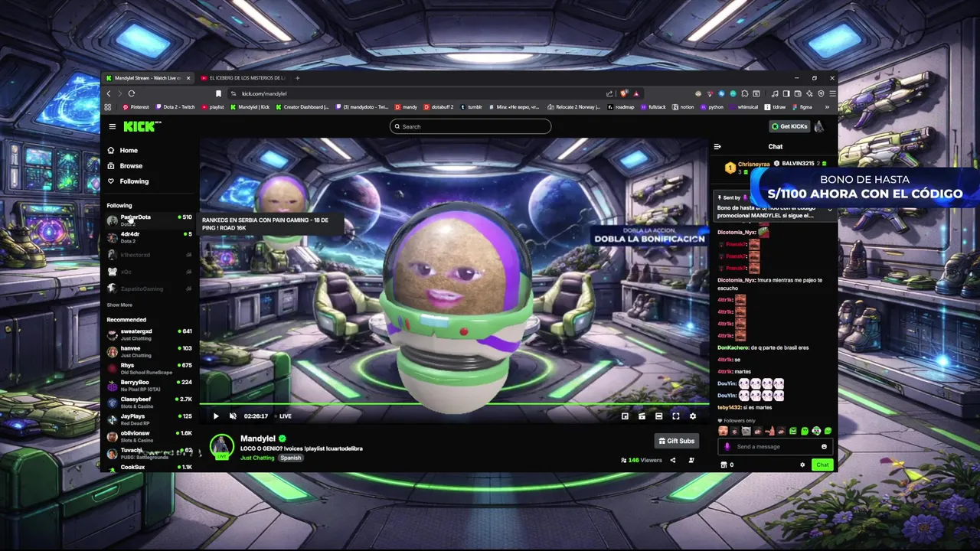Unmute the stream volume
The height and width of the screenshot is (551, 980).
(233, 416)
